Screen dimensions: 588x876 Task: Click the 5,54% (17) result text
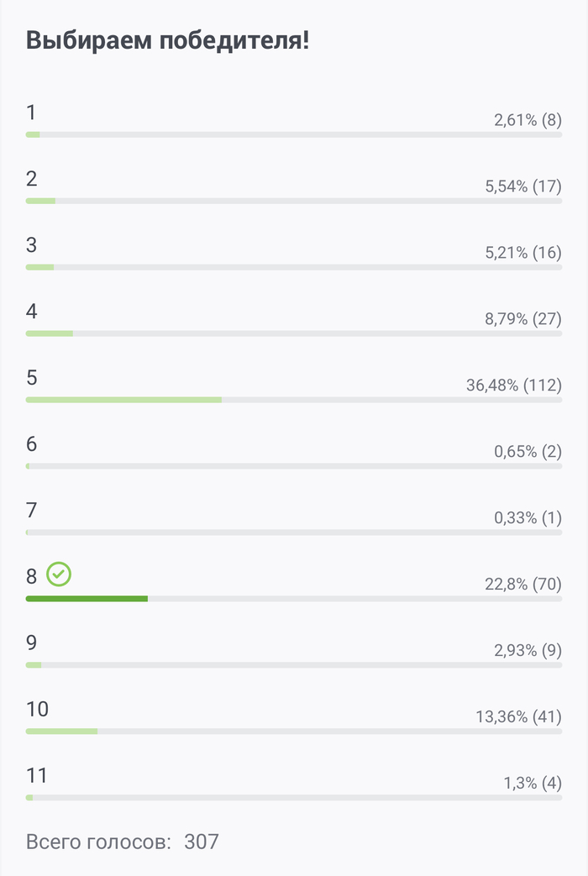pos(522,186)
